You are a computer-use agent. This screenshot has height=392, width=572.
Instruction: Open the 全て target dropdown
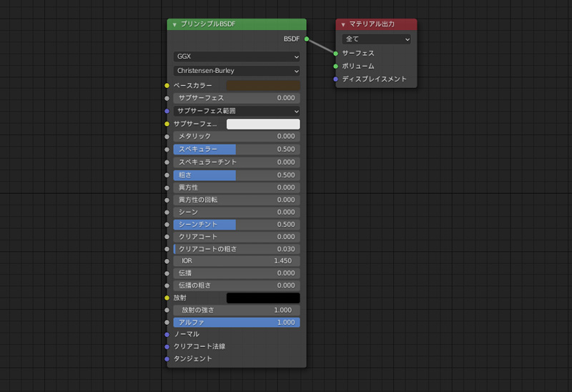click(x=376, y=39)
